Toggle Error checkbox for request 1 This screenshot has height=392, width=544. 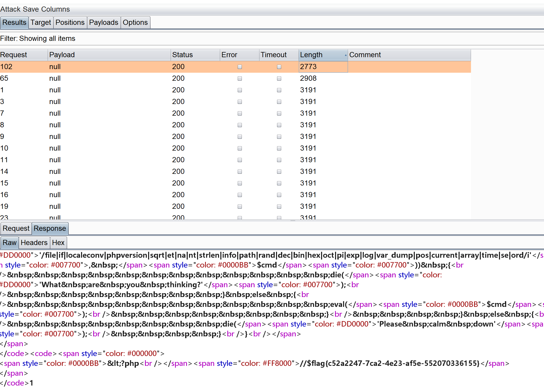point(240,90)
